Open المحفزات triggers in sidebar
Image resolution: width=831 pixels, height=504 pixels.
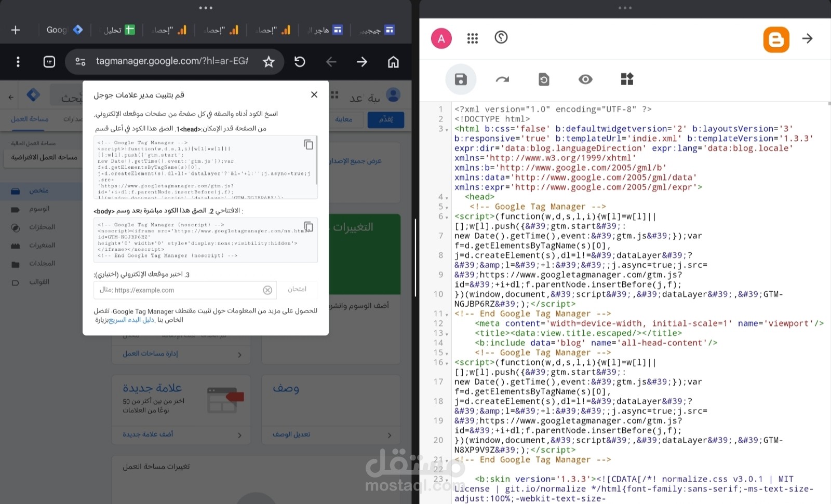click(x=42, y=227)
